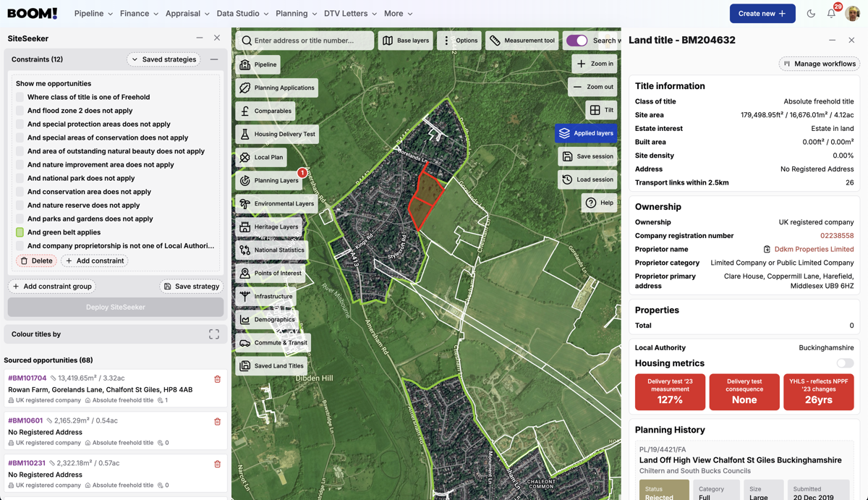868x500 pixels.
Task: Open Applied layers panel
Action: [587, 133]
